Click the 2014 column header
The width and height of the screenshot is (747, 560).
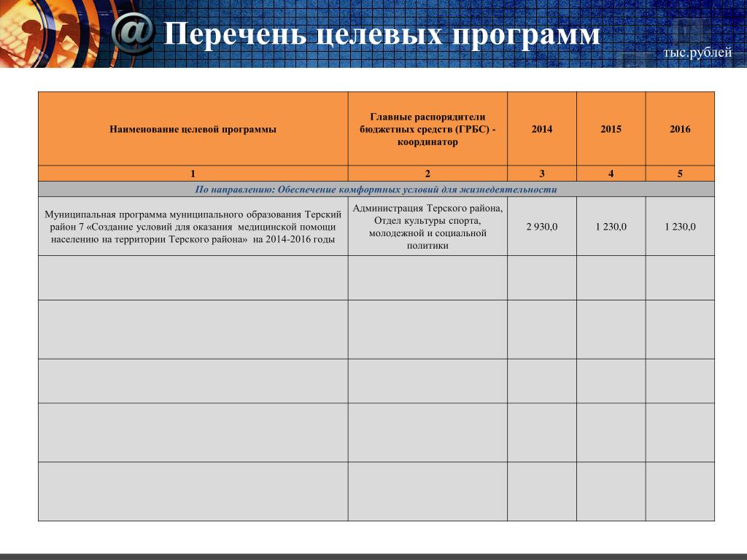click(542, 129)
